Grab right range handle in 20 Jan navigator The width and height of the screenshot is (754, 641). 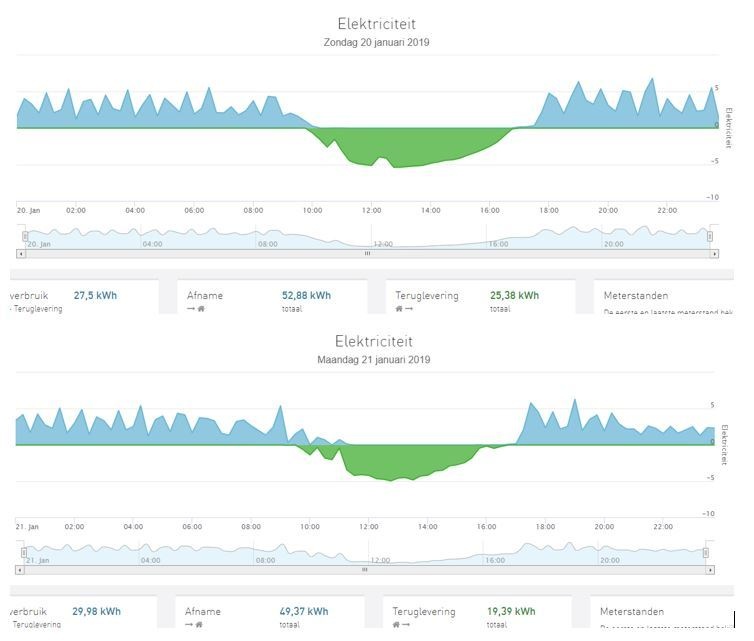709,236
